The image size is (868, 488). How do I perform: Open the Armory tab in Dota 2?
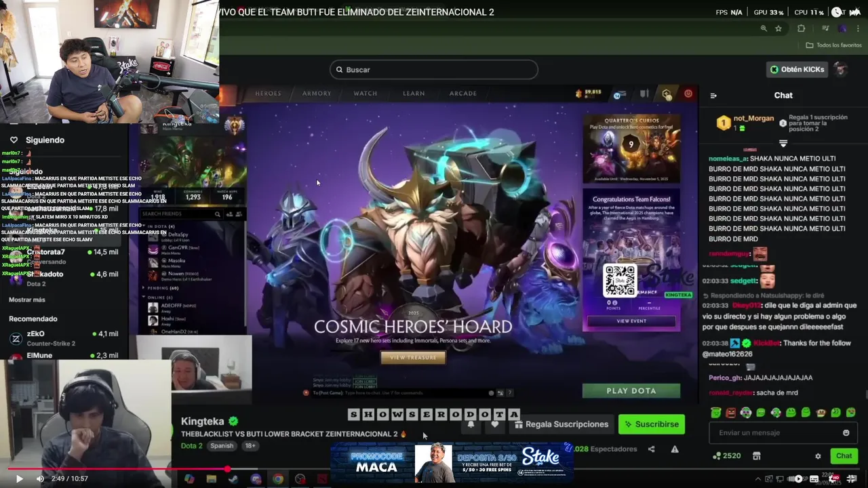pos(317,94)
